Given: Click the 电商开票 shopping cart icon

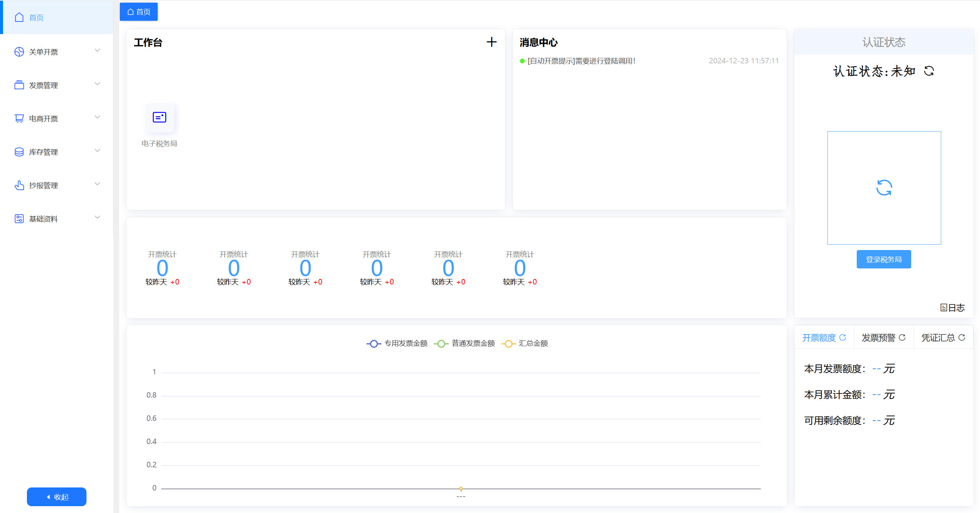Looking at the screenshot, I should click(x=19, y=119).
